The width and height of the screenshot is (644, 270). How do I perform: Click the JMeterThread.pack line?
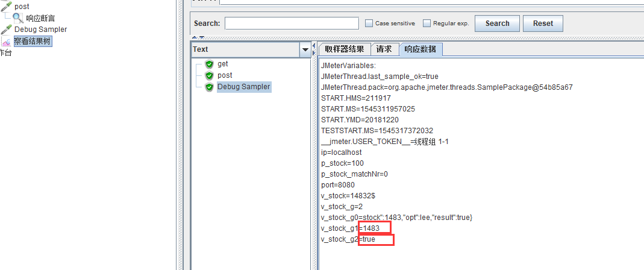pos(447,87)
